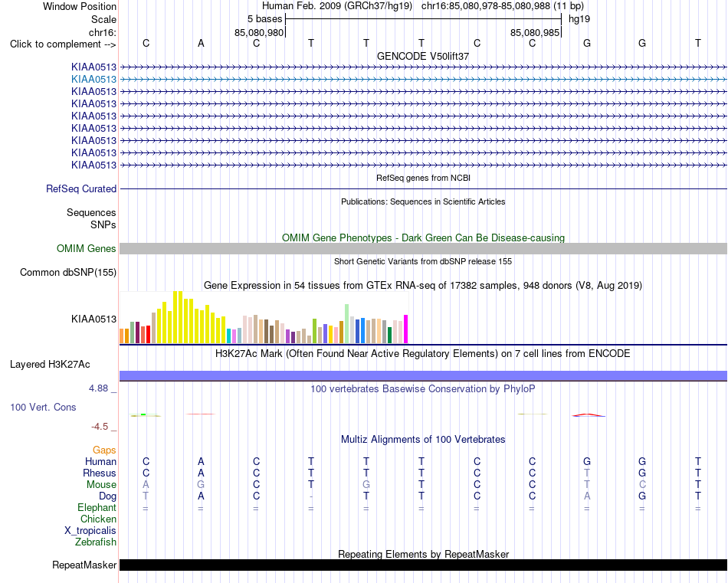Click 'Human Feb. 2009 (GRCh37/hg19)' assembly text
The image size is (728, 583).
pyautogui.click(x=337, y=6)
